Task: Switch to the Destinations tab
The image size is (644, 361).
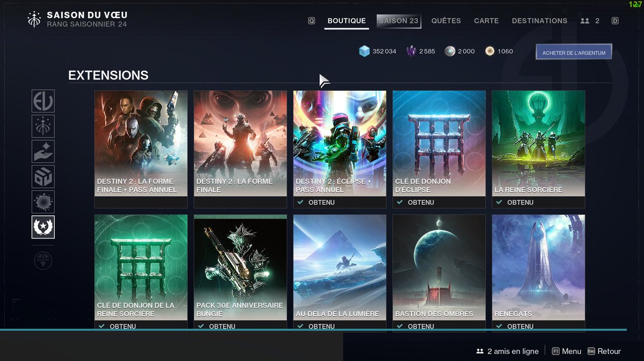Action: pyautogui.click(x=539, y=21)
